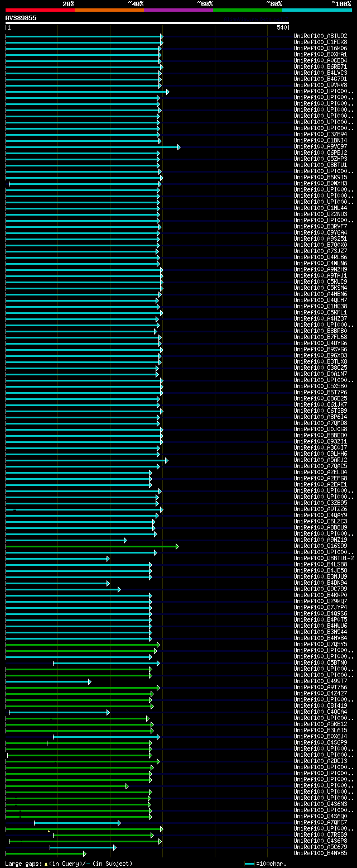The image size is (357, 868).
Task: Click the query name AV389855
Action: 21,18
